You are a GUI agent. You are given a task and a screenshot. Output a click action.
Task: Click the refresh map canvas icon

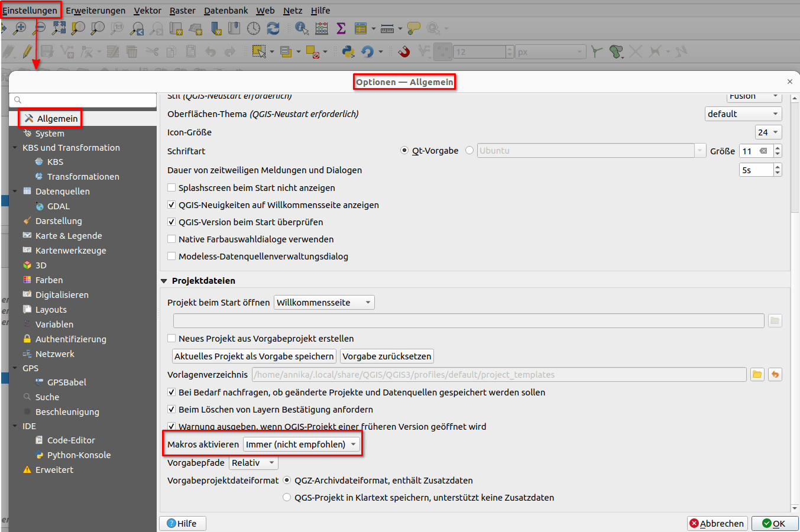(273, 28)
